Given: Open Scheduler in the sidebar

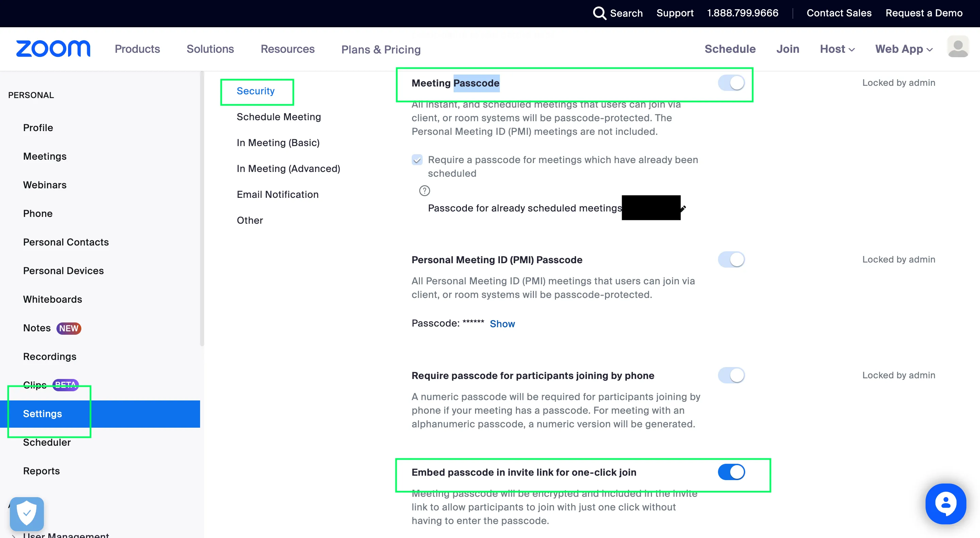Looking at the screenshot, I should pyautogui.click(x=47, y=442).
